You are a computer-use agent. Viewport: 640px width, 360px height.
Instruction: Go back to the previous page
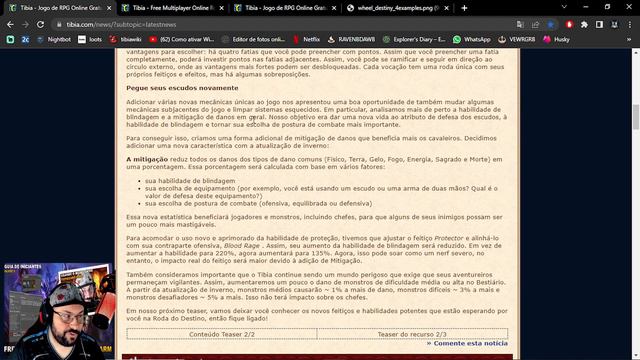(10, 24)
